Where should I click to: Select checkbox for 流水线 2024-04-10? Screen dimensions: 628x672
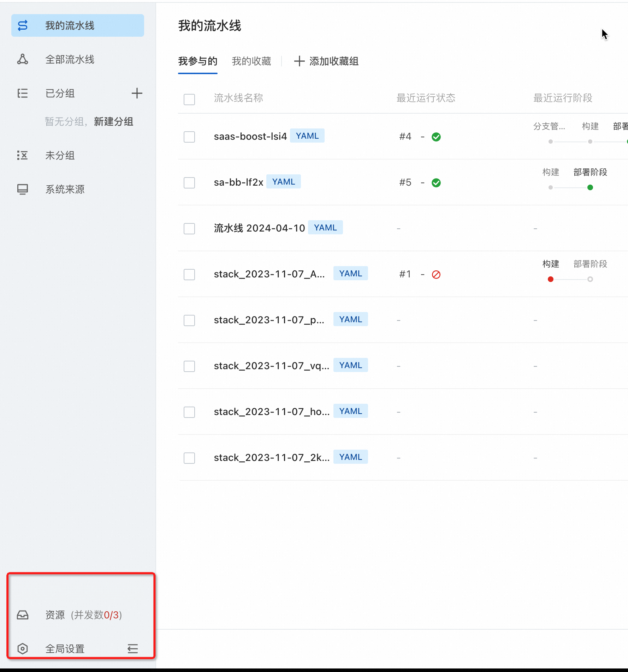(x=189, y=229)
